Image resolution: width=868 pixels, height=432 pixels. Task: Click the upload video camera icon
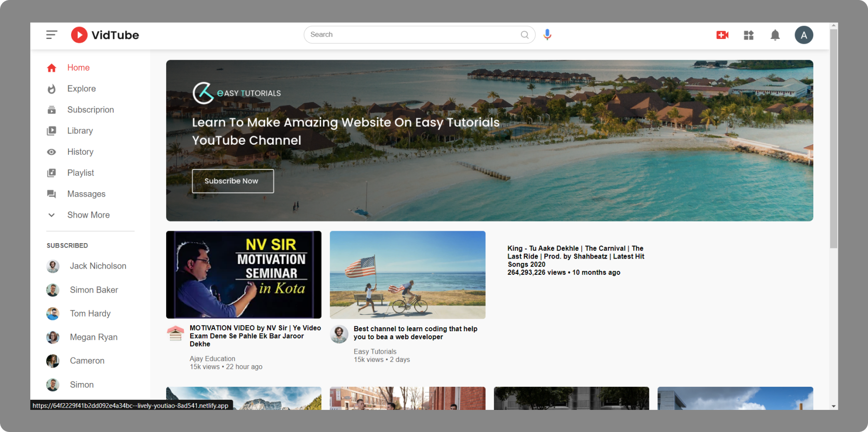[x=722, y=35]
